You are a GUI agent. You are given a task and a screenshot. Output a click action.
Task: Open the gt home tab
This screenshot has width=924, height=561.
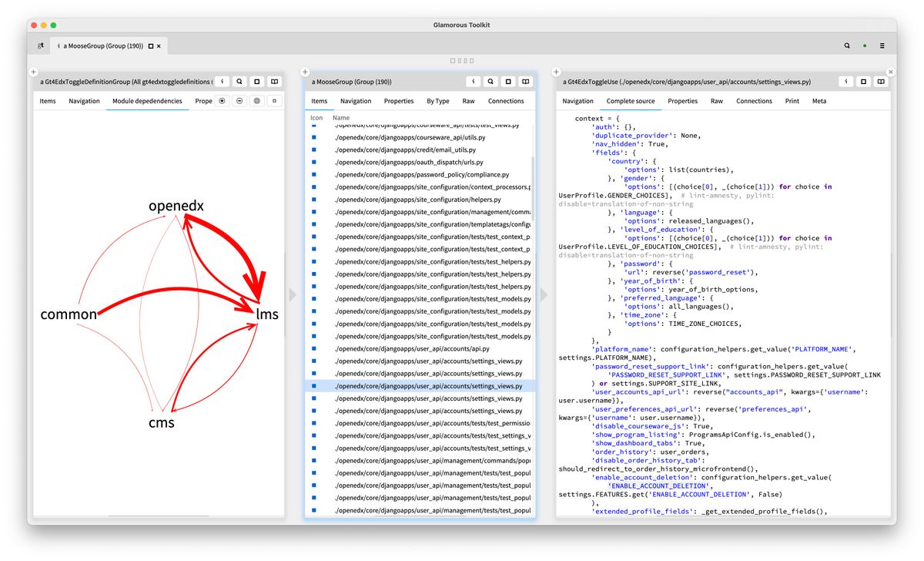click(41, 46)
